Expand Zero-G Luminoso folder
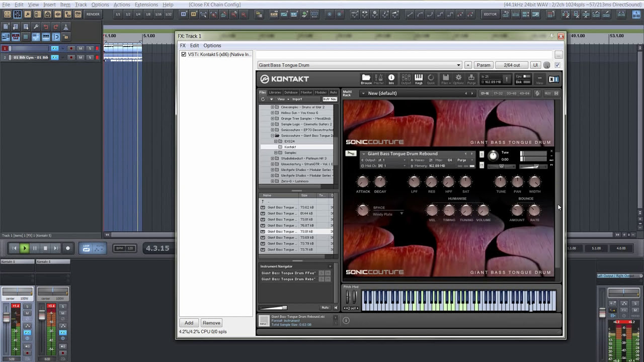The width and height of the screenshot is (644, 362). click(272, 181)
